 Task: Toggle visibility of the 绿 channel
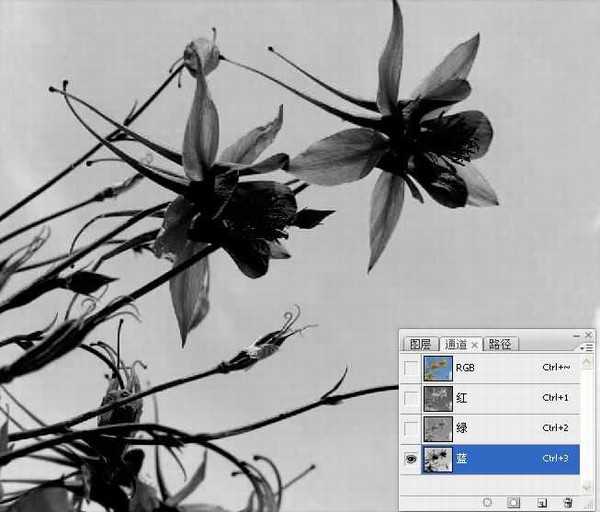(410, 429)
